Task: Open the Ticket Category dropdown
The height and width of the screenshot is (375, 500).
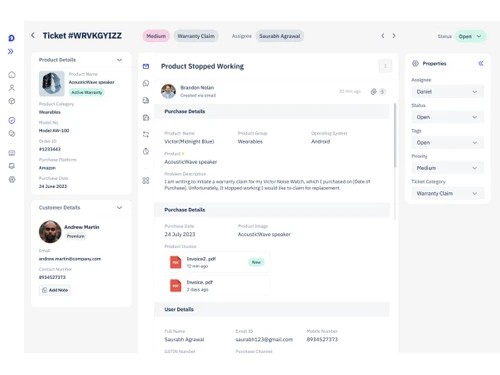Action: (x=447, y=193)
